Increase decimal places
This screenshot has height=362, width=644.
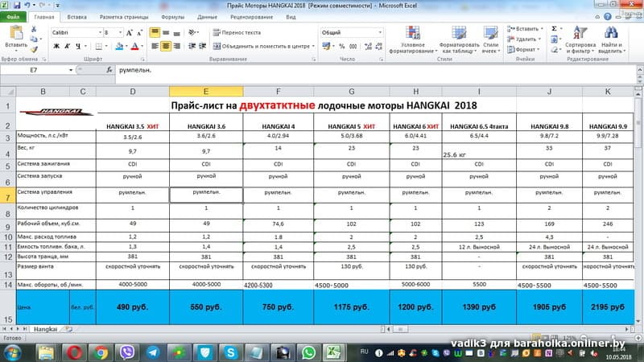pyautogui.click(x=368, y=47)
